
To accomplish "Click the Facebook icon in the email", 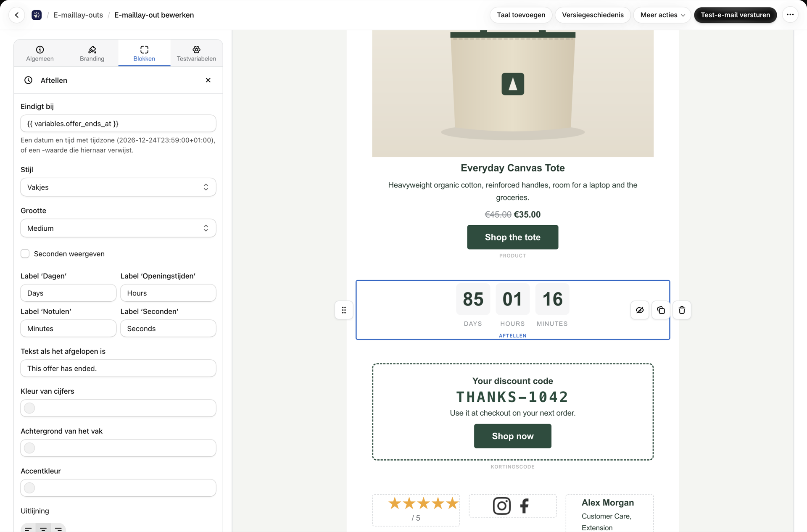I will click(524, 506).
